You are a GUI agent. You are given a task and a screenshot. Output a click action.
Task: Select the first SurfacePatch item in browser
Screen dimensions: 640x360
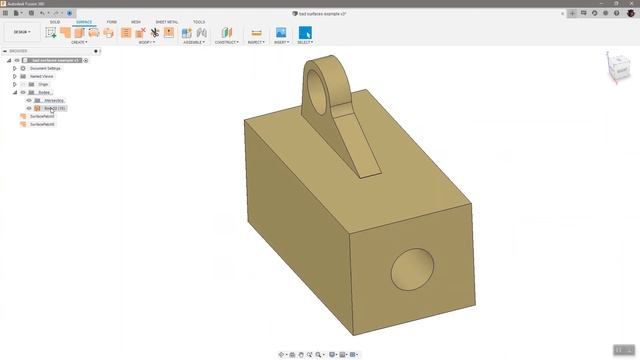click(x=42, y=116)
